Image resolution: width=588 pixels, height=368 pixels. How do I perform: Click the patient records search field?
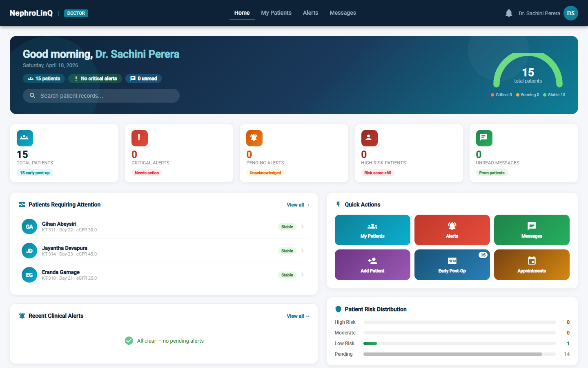click(x=101, y=95)
